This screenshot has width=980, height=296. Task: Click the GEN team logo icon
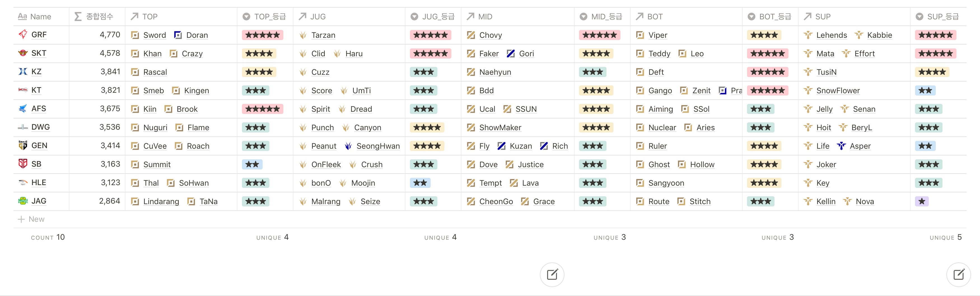23,145
